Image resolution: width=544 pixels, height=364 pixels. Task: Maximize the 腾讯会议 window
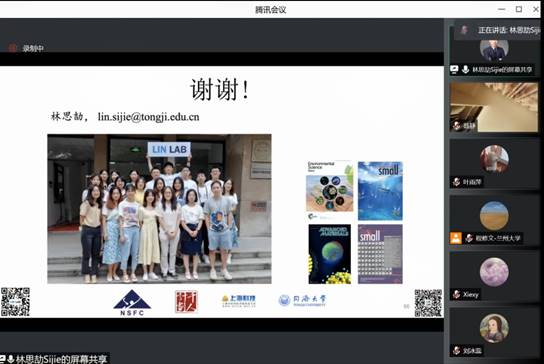coord(519,9)
